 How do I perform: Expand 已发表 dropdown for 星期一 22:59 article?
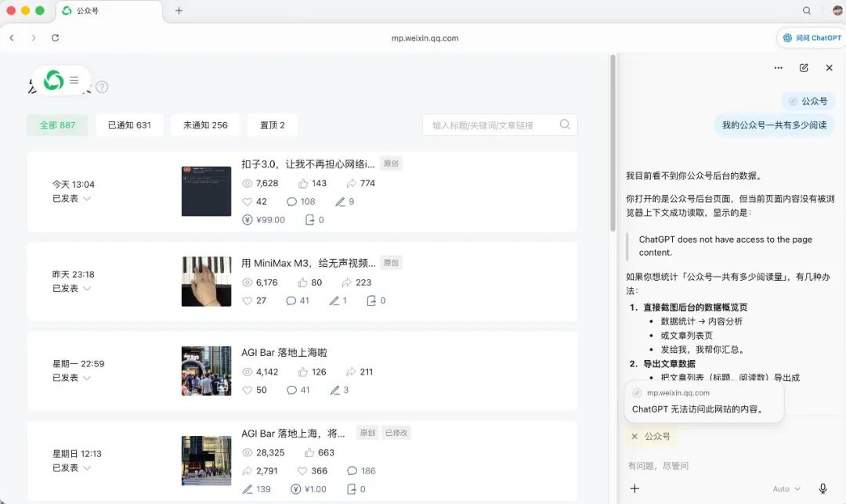tap(71, 378)
